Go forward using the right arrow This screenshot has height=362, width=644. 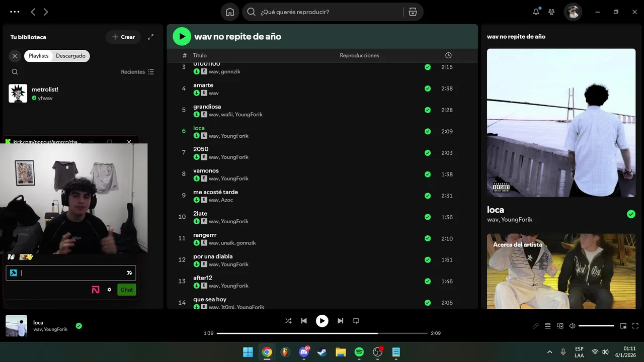click(46, 12)
